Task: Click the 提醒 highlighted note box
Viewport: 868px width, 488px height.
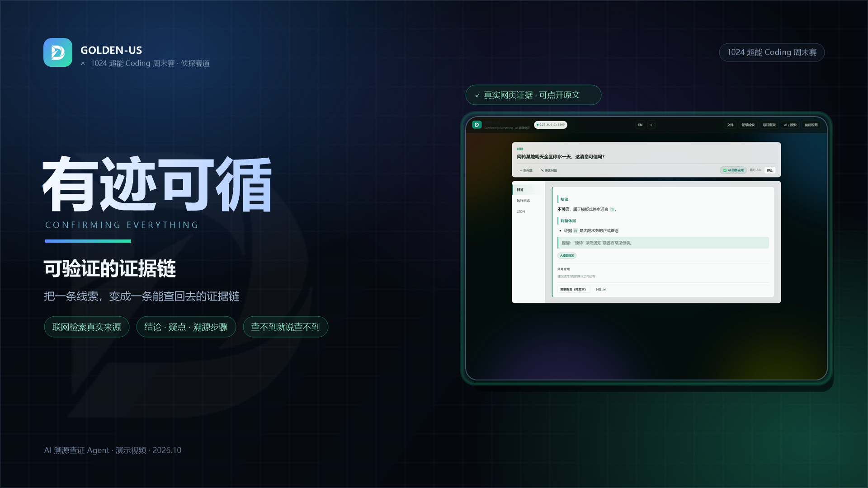Action: pos(663,243)
